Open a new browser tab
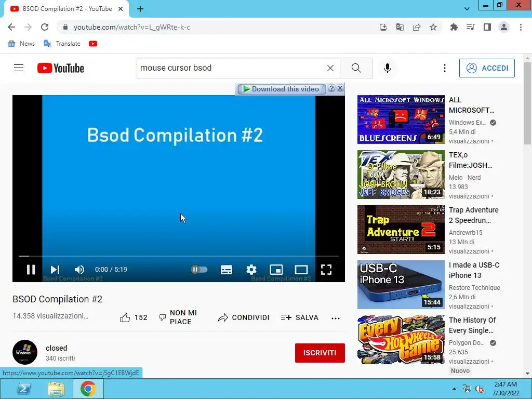This screenshot has height=399, width=532. [x=140, y=9]
